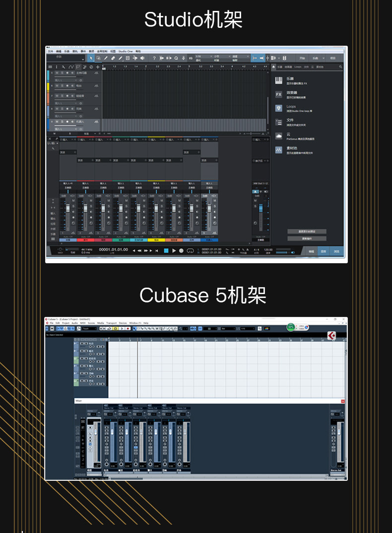392x533 pixels.
Task: Click the play button in Studio One transport
Action: pos(174,250)
